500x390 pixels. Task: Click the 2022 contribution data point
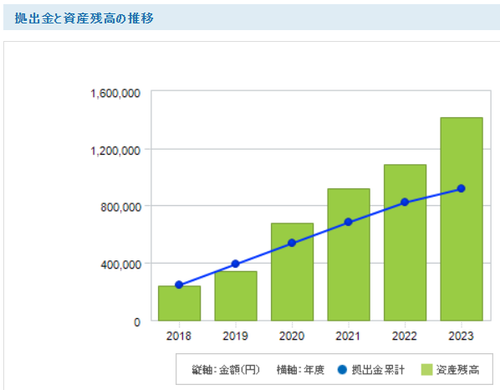405,202
